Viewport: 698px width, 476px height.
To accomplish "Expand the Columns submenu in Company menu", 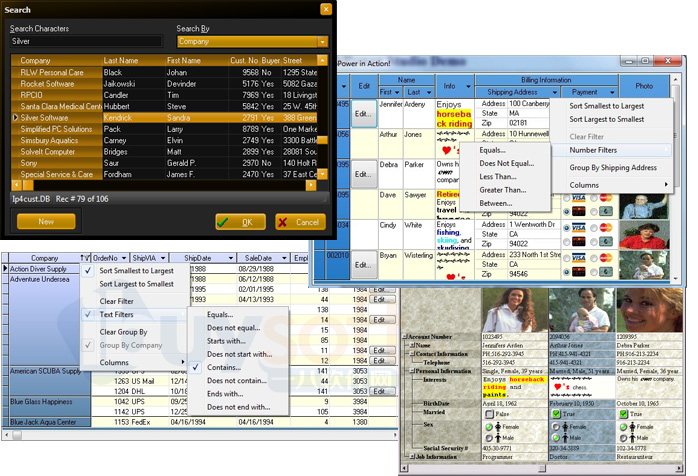I will click(135, 362).
